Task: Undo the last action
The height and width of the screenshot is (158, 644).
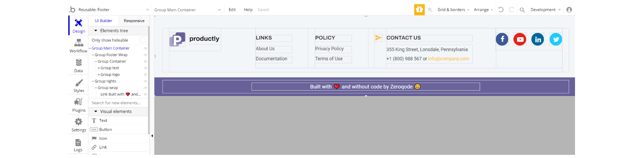Action: pos(501,9)
